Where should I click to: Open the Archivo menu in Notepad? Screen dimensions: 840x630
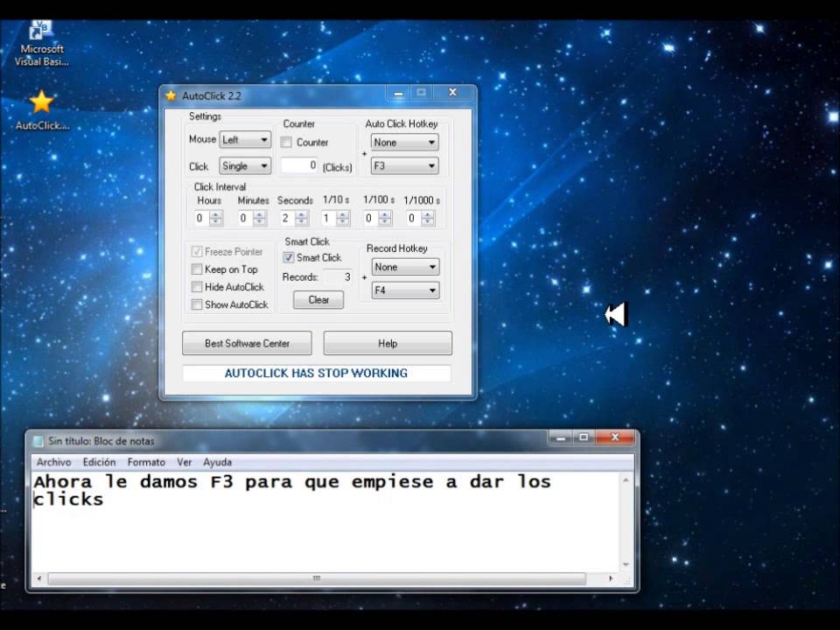pyautogui.click(x=53, y=462)
